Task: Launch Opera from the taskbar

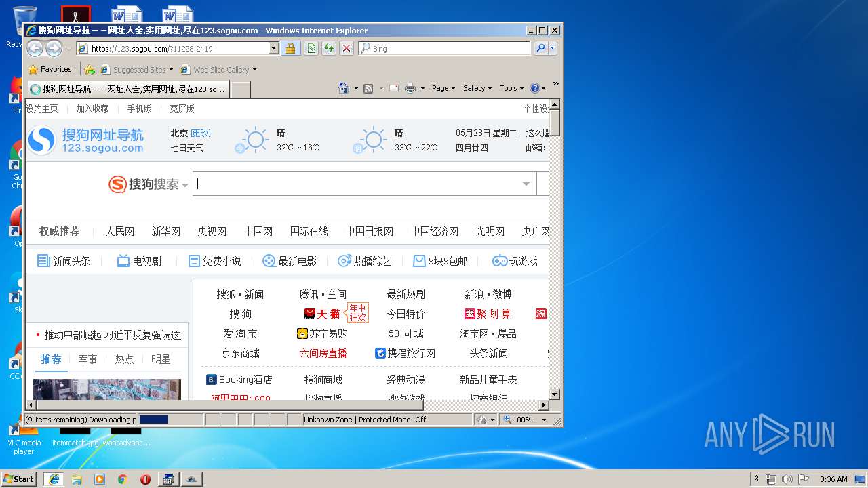Action: click(x=145, y=479)
